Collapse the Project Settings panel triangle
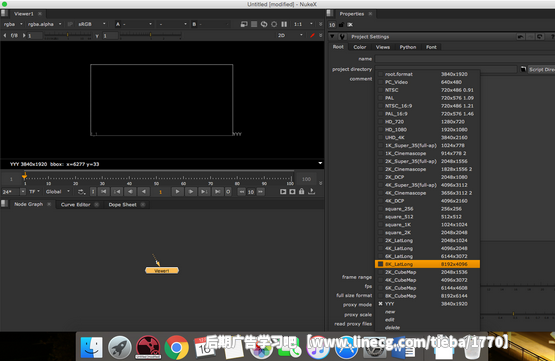Viewport: 555px width, 361px height. (332, 36)
